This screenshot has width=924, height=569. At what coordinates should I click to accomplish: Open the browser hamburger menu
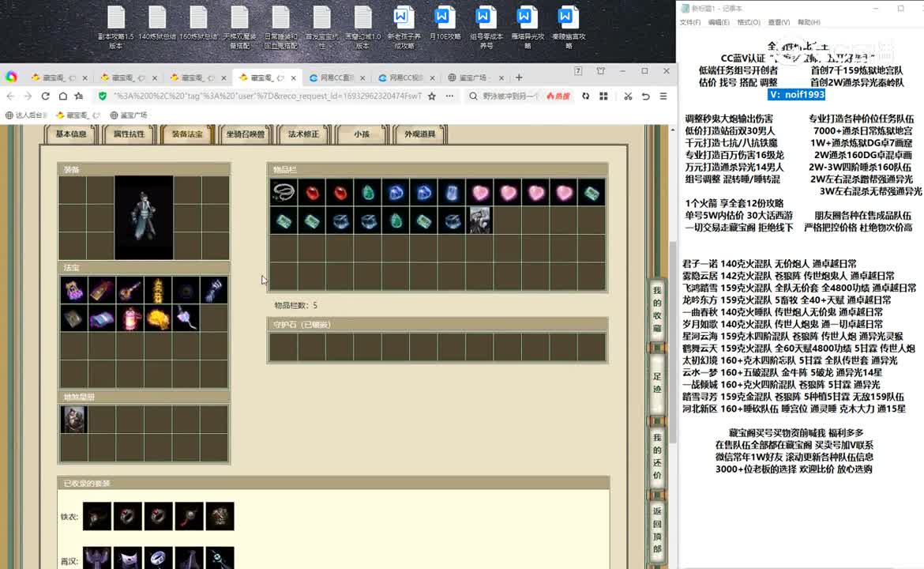[663, 96]
